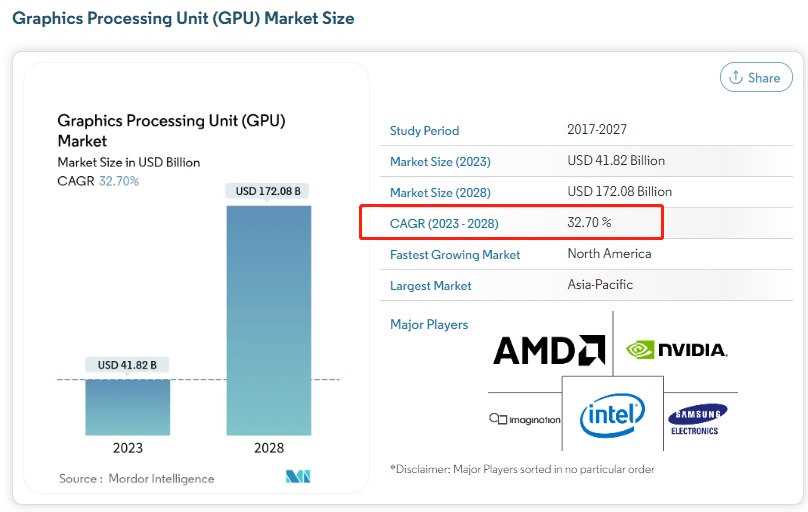Click the NVIDIA logo
The height and width of the screenshot is (512, 808).
tap(676, 349)
